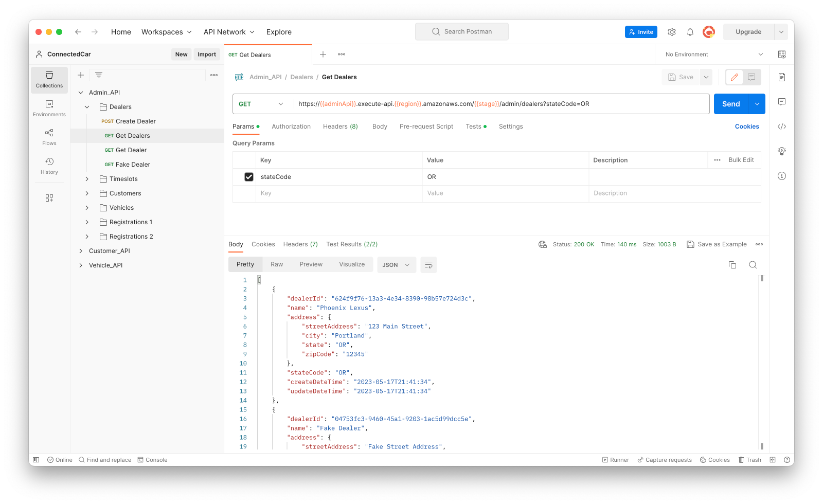This screenshot has width=823, height=504.
Task: Open the Save options dropdown arrow
Action: [x=706, y=77]
